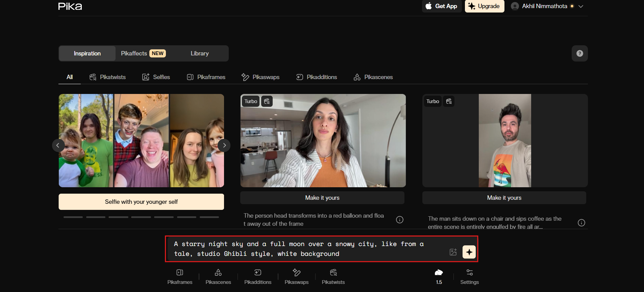
Task: Click Pikatwists icon badge on woman's video
Action: [267, 101]
